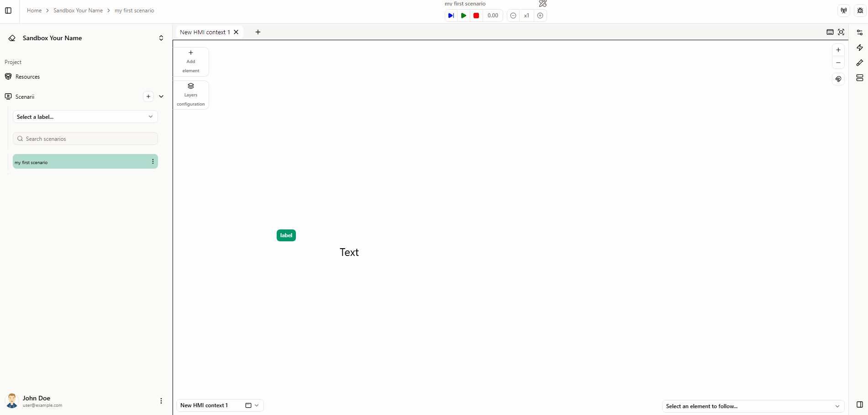Screen dimensions: 868x415
Task: Select the 'New HMI context 1' tab
Action: tap(205, 32)
